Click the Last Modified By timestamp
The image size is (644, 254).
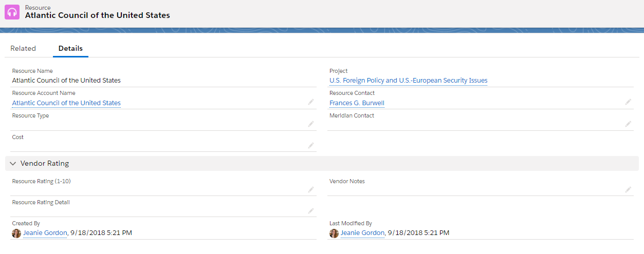pyautogui.click(x=419, y=233)
